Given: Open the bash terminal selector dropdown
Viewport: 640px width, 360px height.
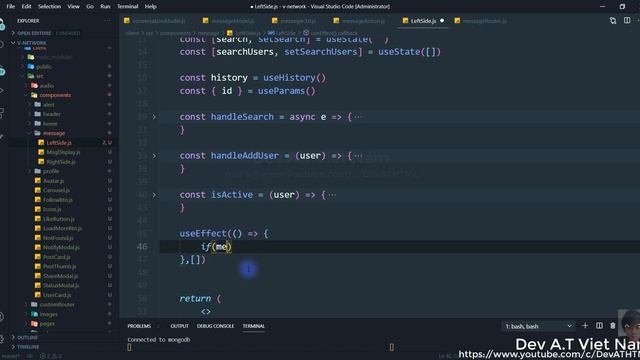Looking at the screenshot, I should (x=538, y=326).
